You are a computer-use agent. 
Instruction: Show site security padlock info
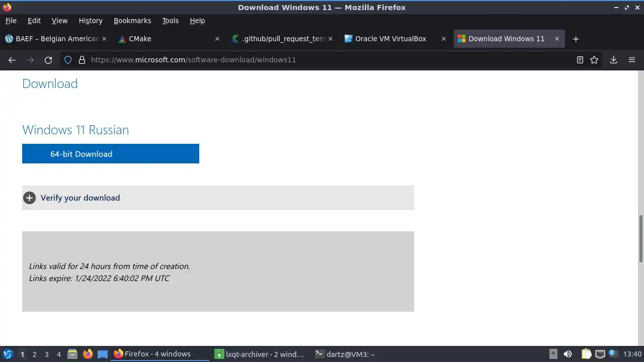(82, 60)
